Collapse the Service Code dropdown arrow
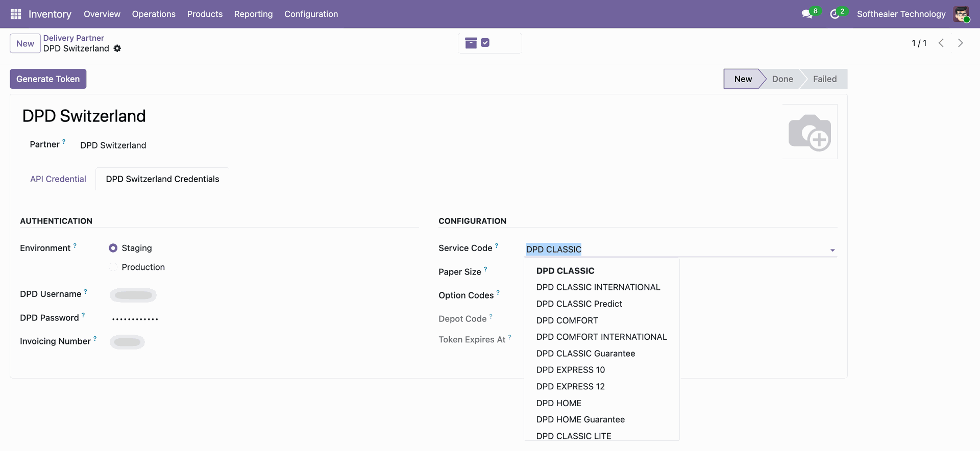Screen dimensions: 980x451 coord(832,250)
